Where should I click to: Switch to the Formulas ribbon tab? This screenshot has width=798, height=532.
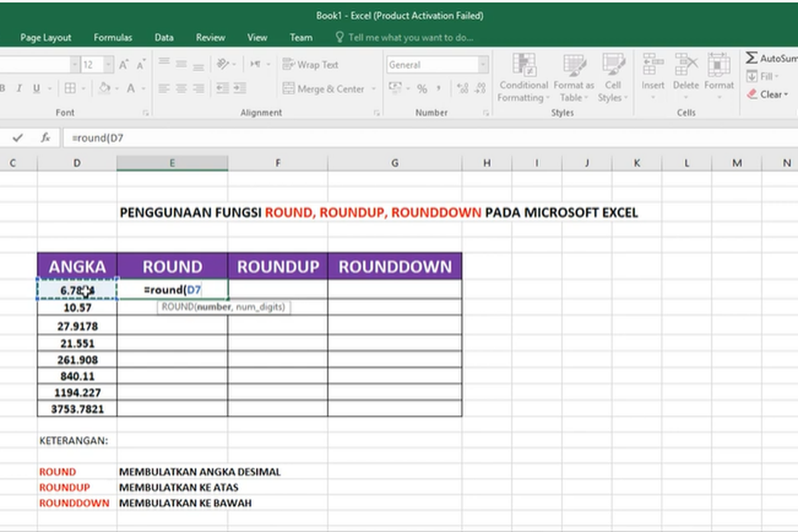[x=112, y=38]
